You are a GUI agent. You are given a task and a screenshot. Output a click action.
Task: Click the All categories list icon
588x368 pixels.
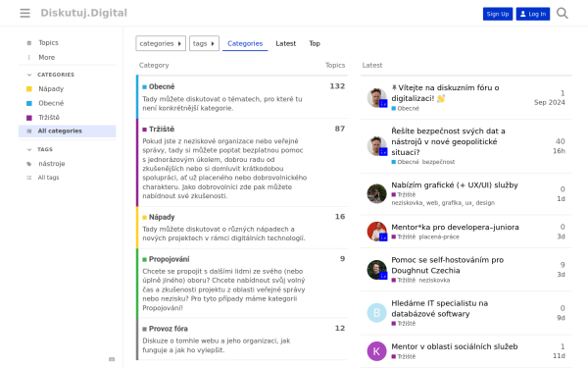pos(29,131)
